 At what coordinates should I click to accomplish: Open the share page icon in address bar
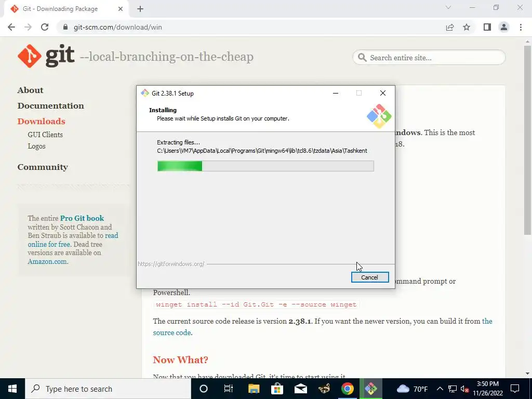450,27
